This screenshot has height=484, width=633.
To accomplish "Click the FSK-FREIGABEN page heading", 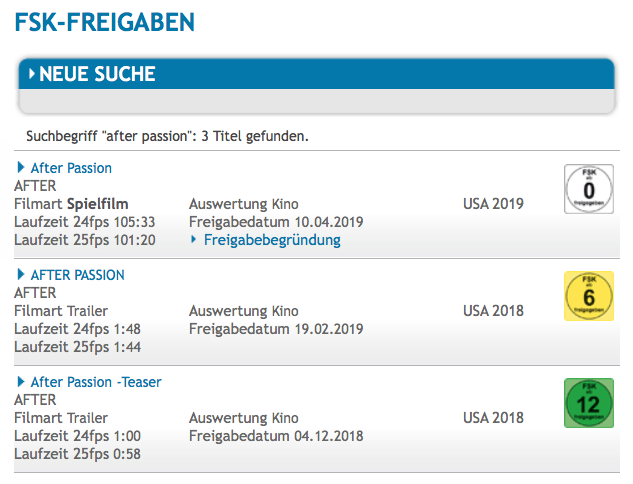I will [x=105, y=22].
